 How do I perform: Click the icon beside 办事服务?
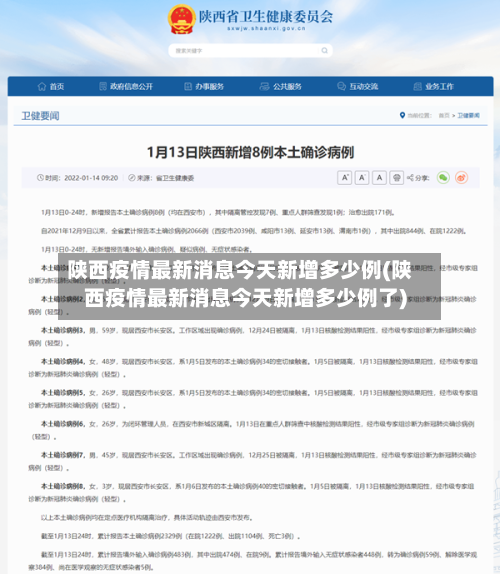click(x=188, y=86)
